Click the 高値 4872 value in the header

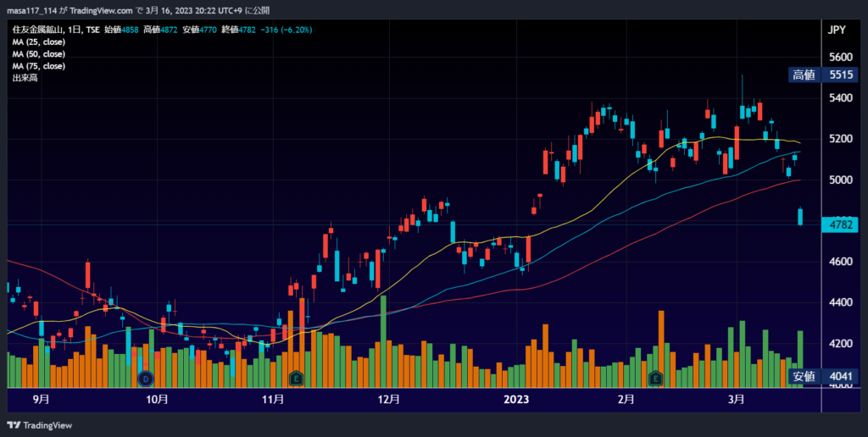coord(160,30)
